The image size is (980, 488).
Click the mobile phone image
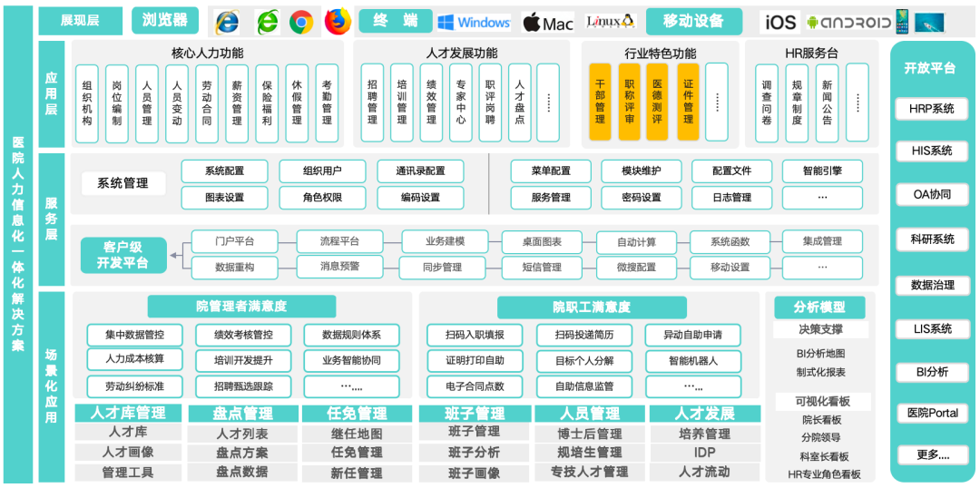click(902, 22)
